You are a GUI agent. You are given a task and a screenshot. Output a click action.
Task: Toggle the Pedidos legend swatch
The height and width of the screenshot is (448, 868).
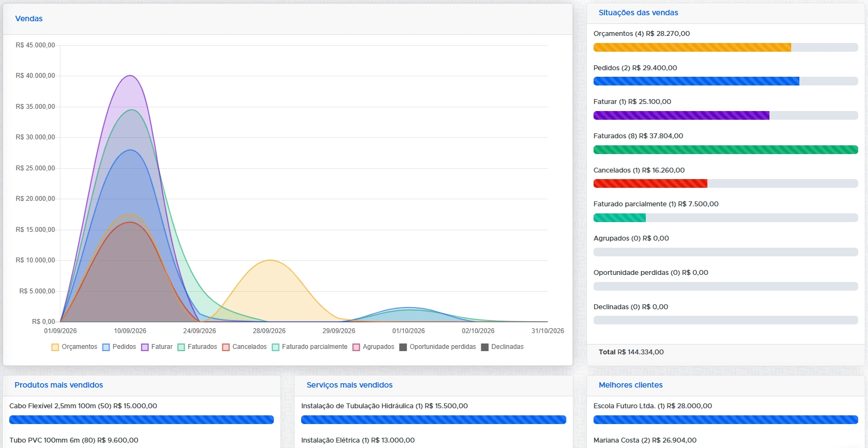click(106, 347)
